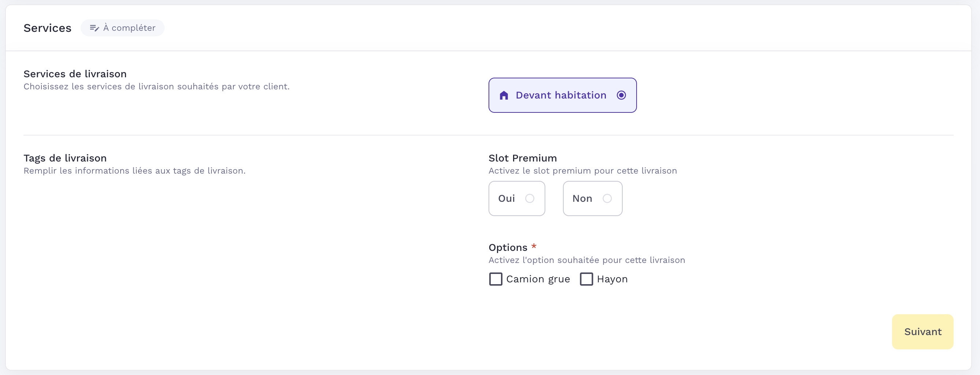Click the Services de livraison section heading

pyautogui.click(x=75, y=74)
